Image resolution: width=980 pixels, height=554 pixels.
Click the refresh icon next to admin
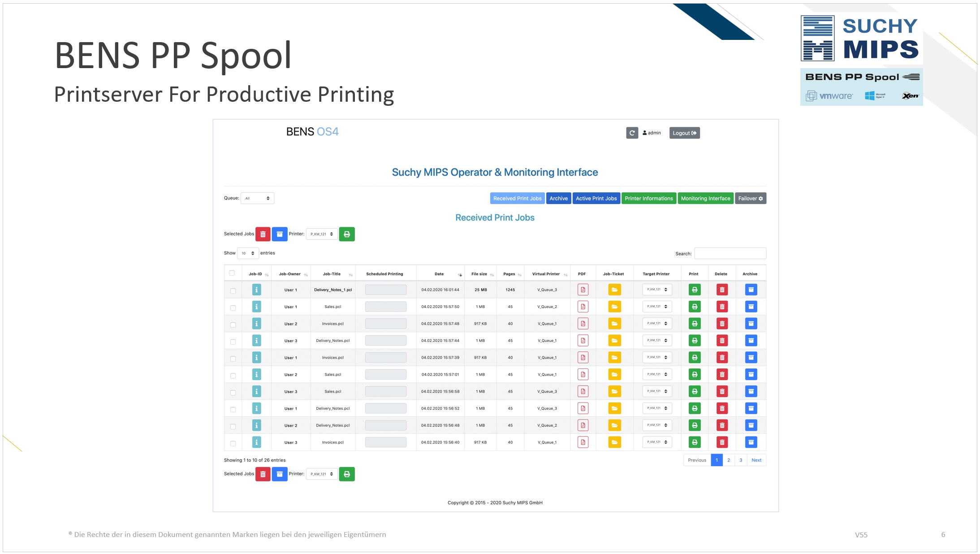point(632,133)
